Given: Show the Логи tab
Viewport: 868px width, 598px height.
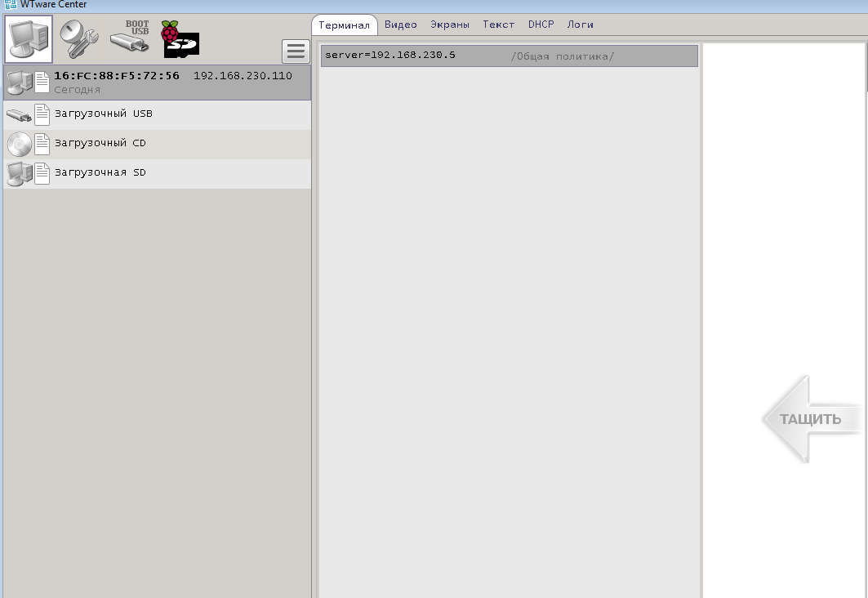Looking at the screenshot, I should (x=580, y=25).
